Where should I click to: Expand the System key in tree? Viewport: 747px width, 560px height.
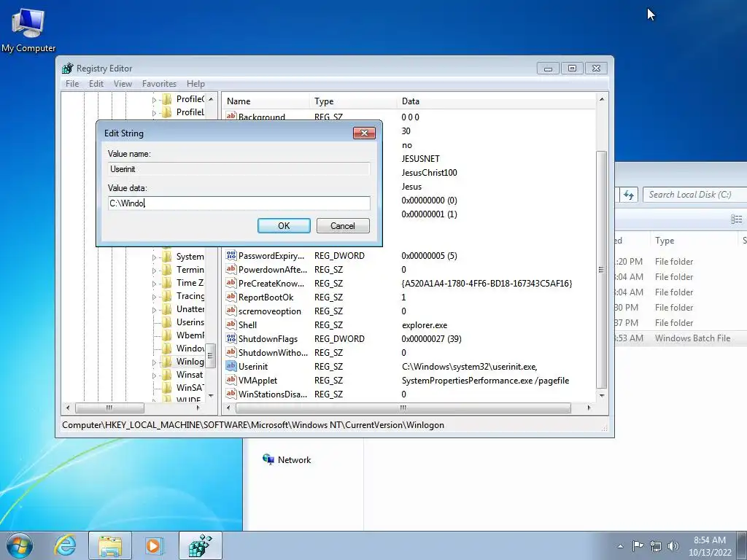tap(154, 257)
